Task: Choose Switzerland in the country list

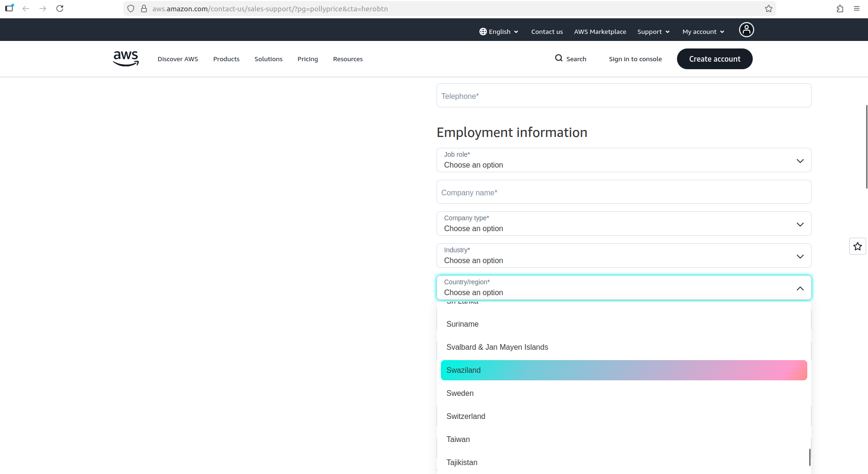Action: pyautogui.click(x=466, y=417)
